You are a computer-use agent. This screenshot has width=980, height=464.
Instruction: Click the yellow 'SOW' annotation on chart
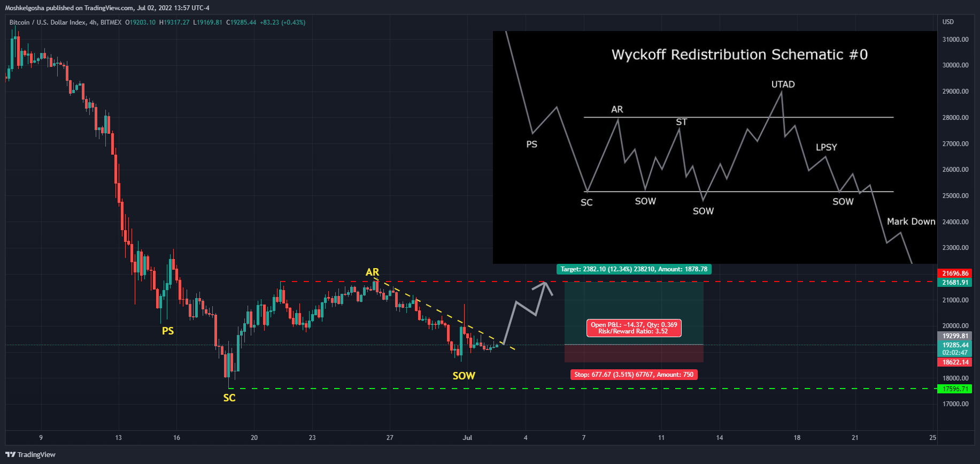[464, 376]
